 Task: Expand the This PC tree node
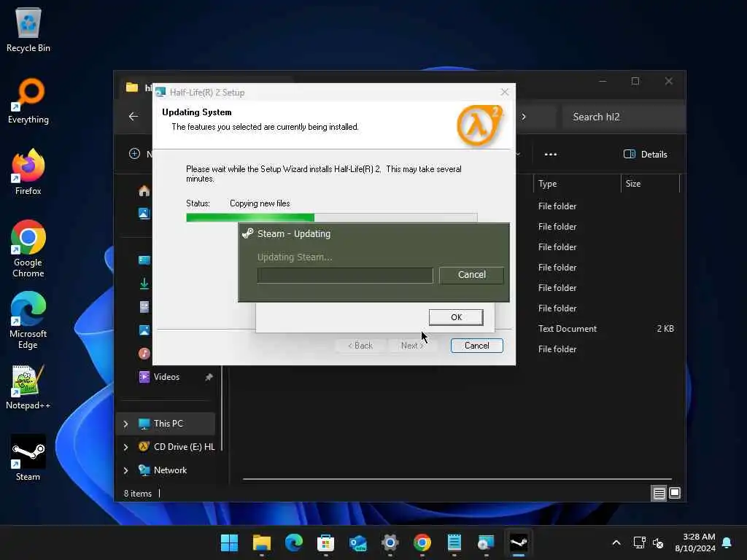[x=125, y=424]
